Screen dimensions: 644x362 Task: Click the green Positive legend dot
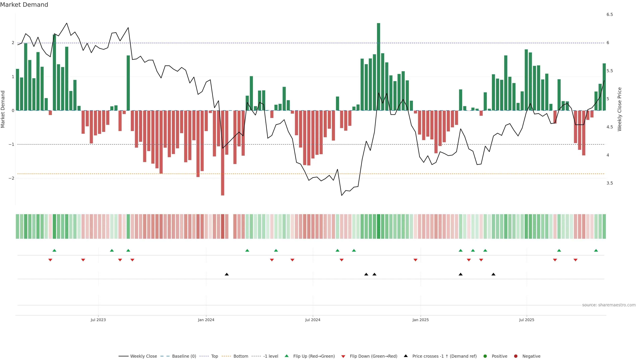485,356
